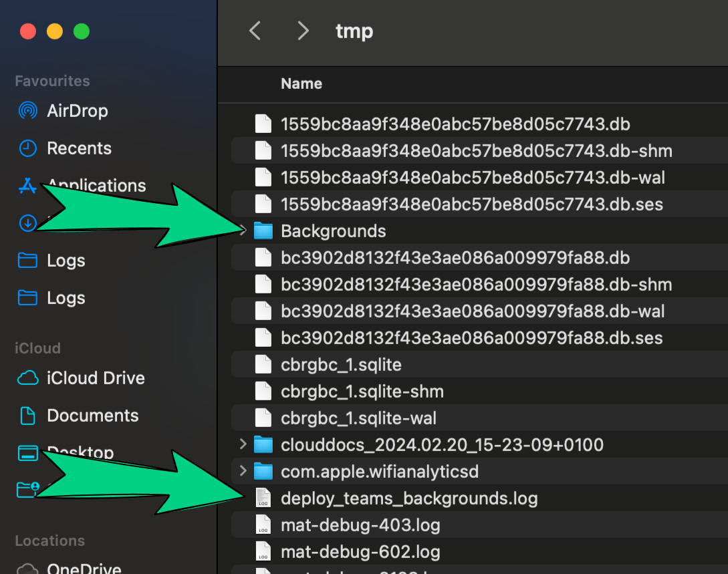Open the Applications sidebar item
Viewport: 728px width, 574px height.
point(96,186)
